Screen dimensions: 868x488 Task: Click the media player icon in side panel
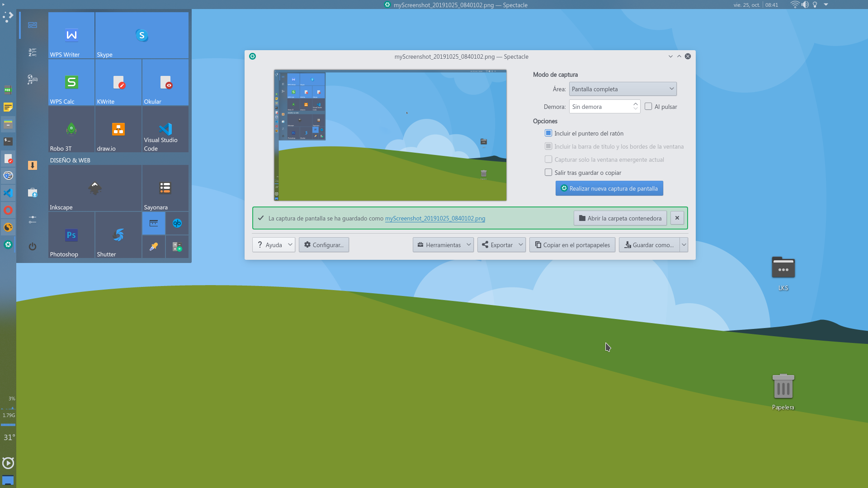coord(8,463)
